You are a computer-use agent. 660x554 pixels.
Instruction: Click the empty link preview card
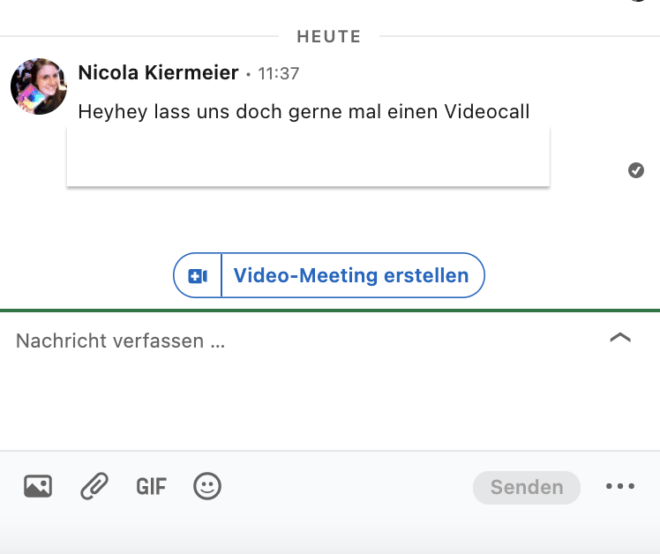pyautogui.click(x=308, y=156)
